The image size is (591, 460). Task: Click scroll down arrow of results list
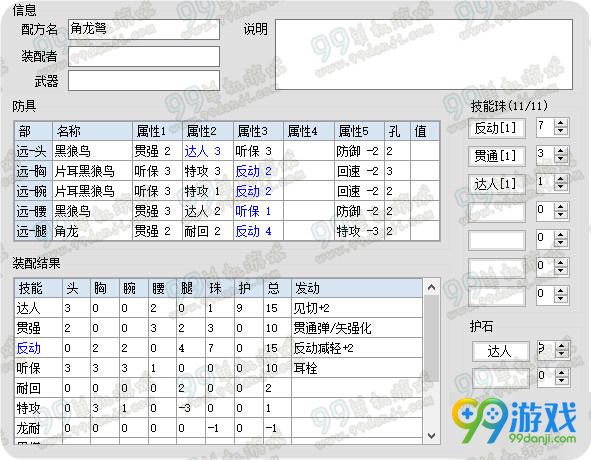click(432, 436)
